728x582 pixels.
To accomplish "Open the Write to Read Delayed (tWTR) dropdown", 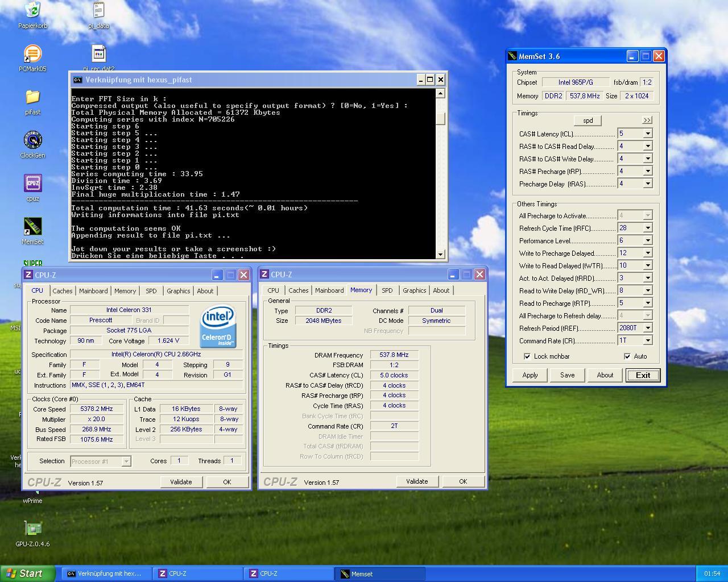I will point(647,265).
